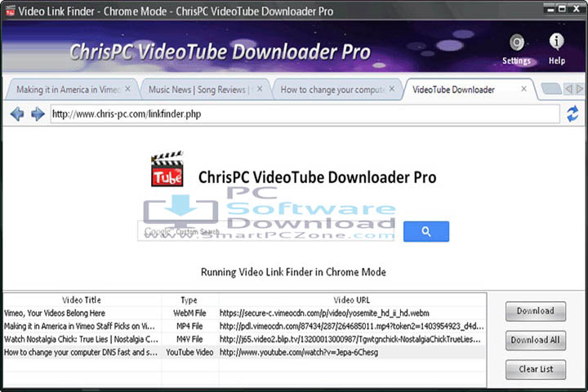Click the Download All button

[x=536, y=341]
